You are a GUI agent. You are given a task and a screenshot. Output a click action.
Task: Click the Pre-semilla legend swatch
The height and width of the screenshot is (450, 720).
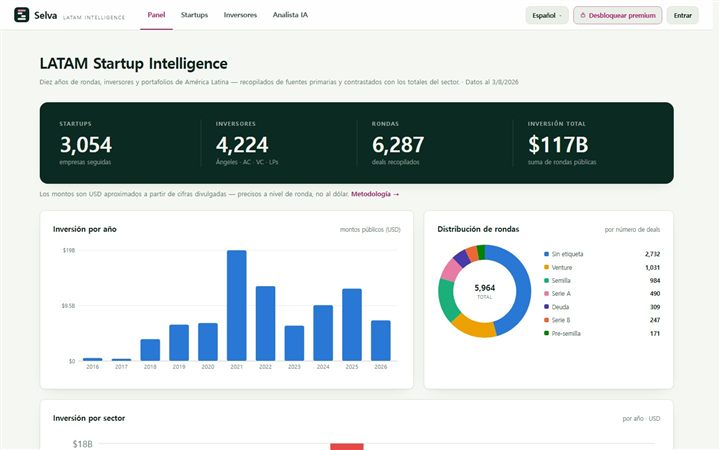point(546,333)
